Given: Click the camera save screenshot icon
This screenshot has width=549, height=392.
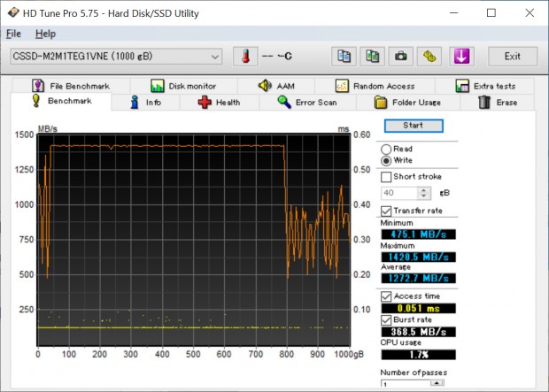Looking at the screenshot, I should tap(401, 57).
